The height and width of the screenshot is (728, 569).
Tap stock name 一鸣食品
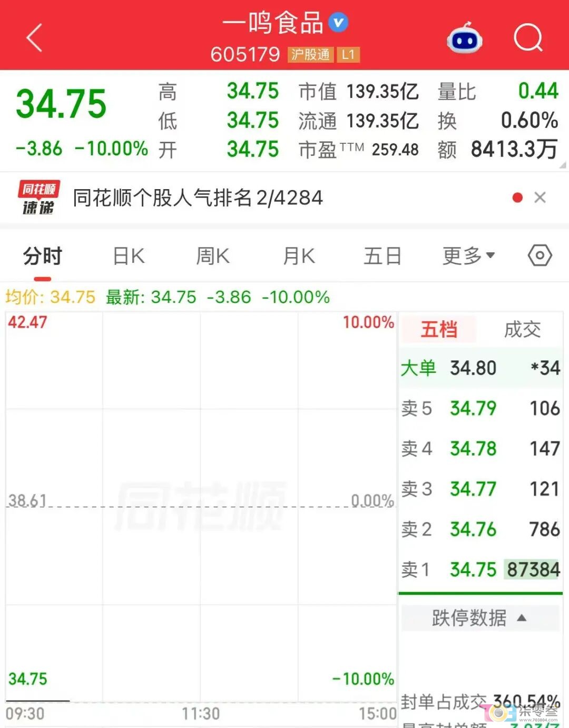[x=272, y=23]
